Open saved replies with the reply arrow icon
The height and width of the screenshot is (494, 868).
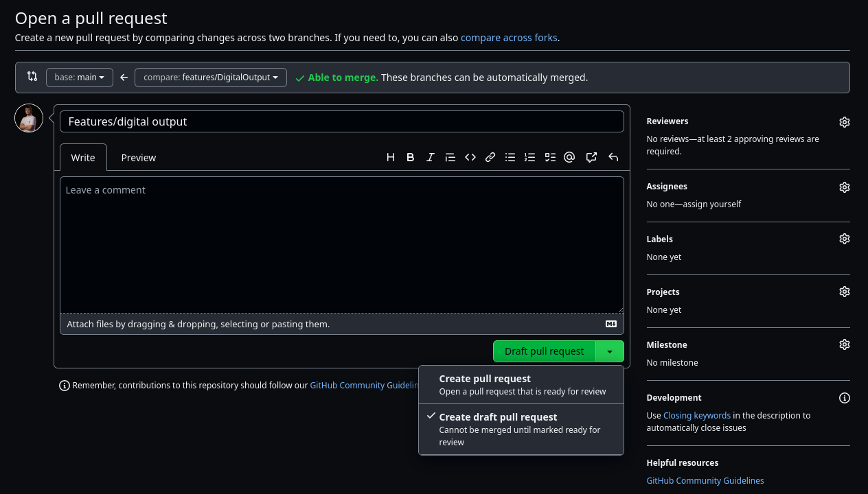tap(613, 157)
